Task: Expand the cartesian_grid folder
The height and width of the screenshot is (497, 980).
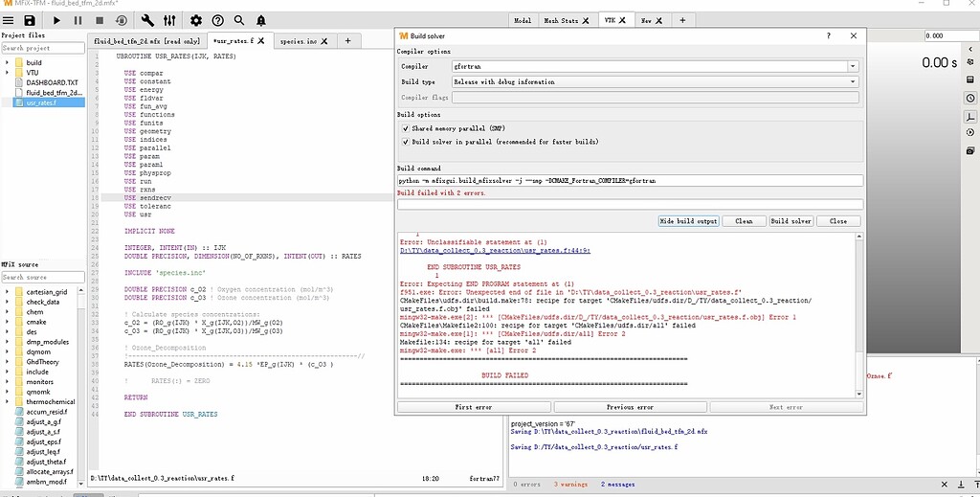Action: (x=8, y=292)
